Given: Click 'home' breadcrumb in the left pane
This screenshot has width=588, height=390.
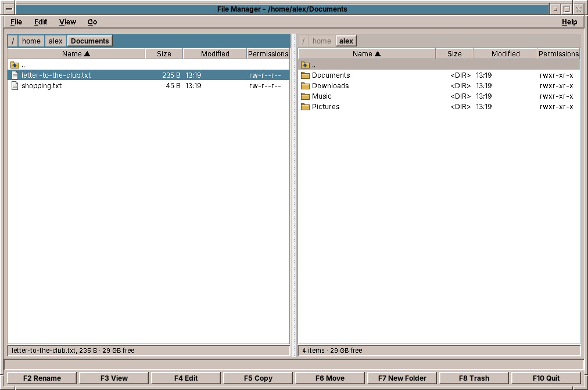Looking at the screenshot, I should click(x=31, y=41).
